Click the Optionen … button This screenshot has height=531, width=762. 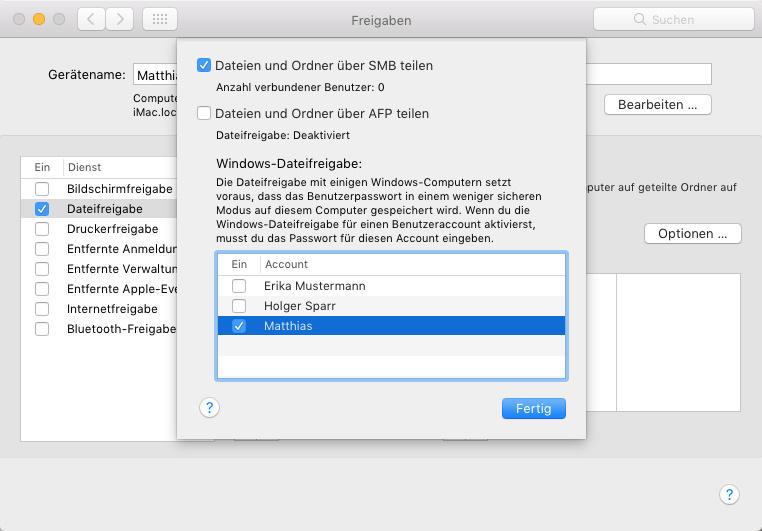[693, 234]
